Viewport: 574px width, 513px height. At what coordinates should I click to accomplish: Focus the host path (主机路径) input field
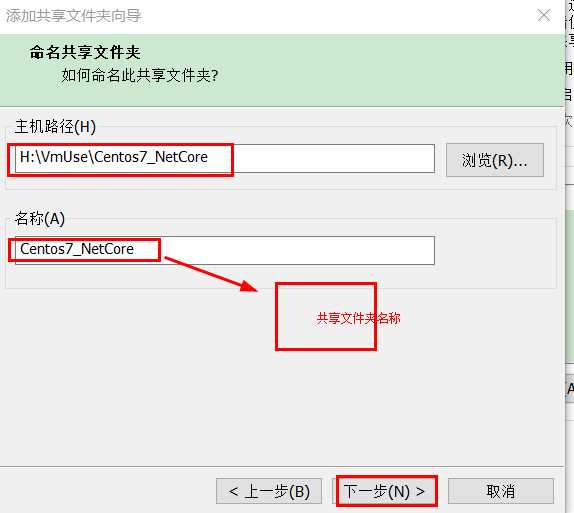225,159
